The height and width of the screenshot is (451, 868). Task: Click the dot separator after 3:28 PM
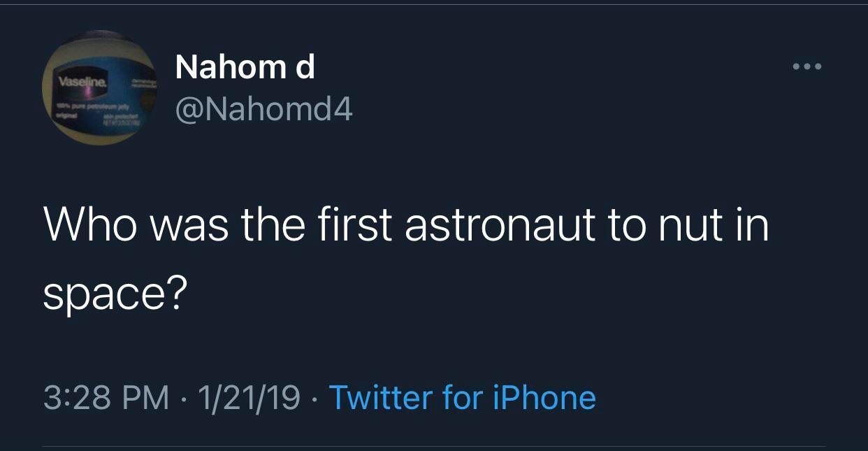coord(184,398)
